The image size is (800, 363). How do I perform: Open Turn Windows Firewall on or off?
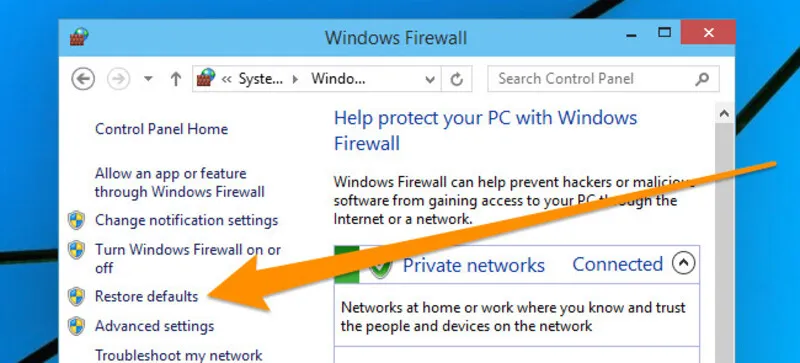[188, 259]
